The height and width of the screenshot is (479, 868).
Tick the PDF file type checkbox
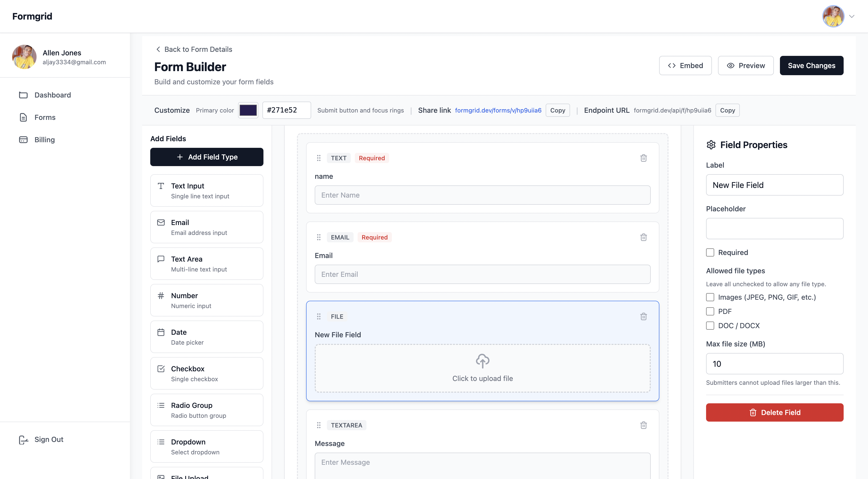pos(710,311)
